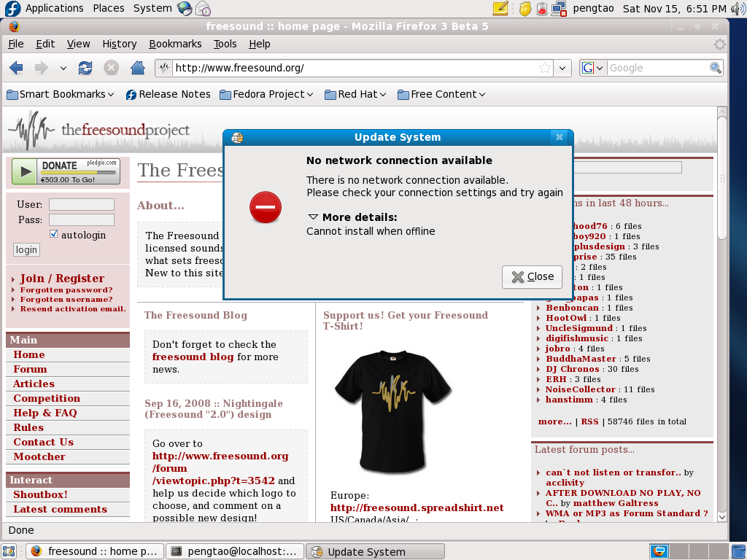
Task: Open the freesound blog link
Action: (193, 357)
